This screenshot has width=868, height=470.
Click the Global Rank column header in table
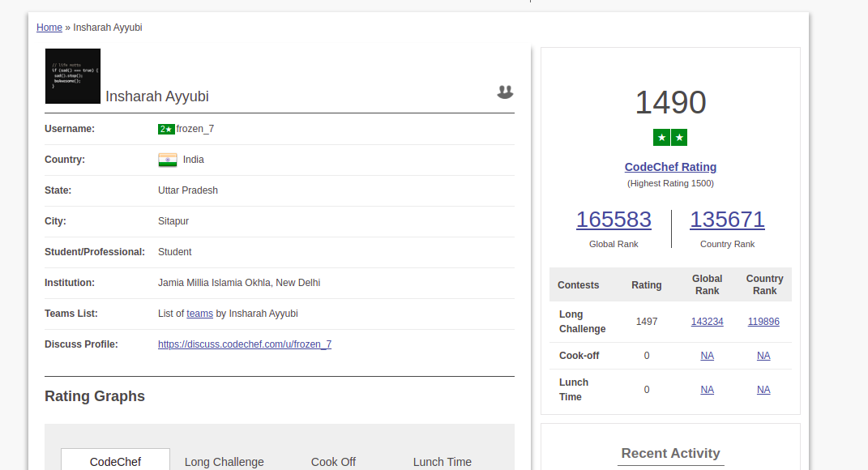coord(707,284)
